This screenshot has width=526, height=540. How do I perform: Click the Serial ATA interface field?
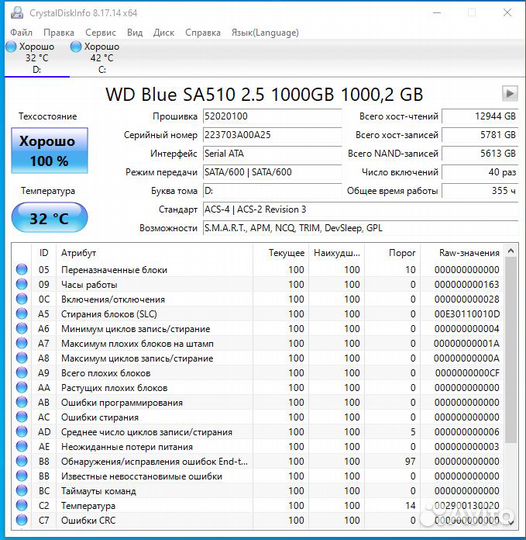(x=272, y=153)
